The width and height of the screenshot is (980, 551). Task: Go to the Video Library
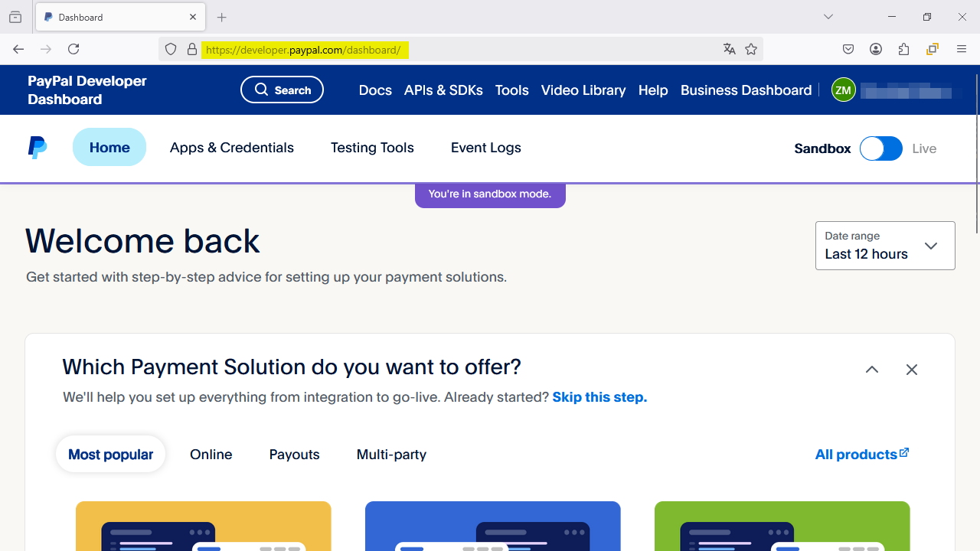583,90
